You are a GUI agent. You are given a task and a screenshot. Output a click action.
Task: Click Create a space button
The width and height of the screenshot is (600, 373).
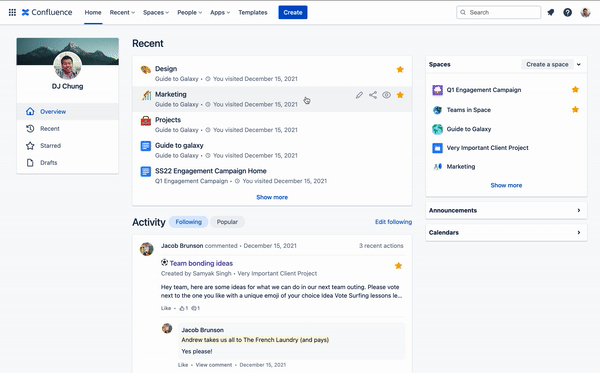pos(547,64)
